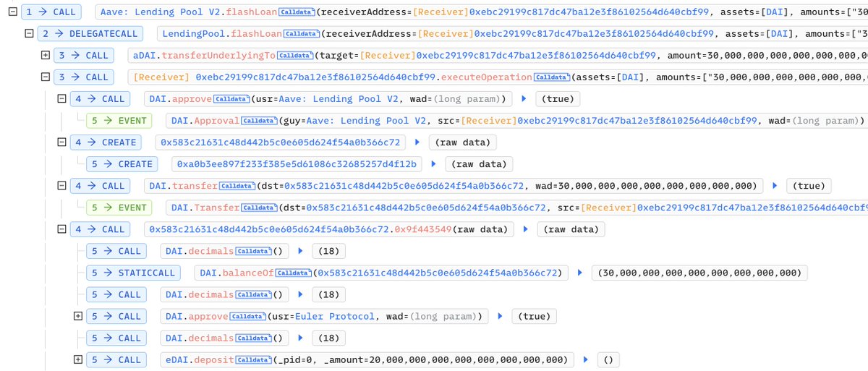Collapse the 2 → DELEGATECALL node
This screenshot has width=868, height=371.
pos(28,34)
